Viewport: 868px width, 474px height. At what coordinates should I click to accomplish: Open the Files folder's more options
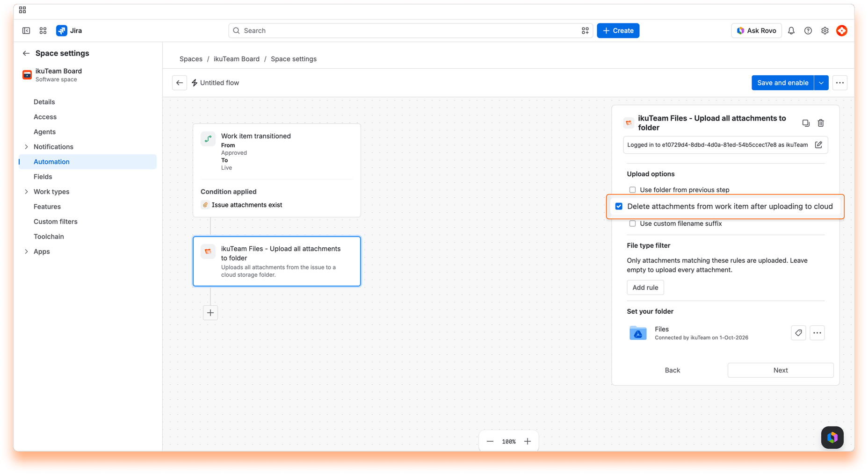(x=817, y=333)
